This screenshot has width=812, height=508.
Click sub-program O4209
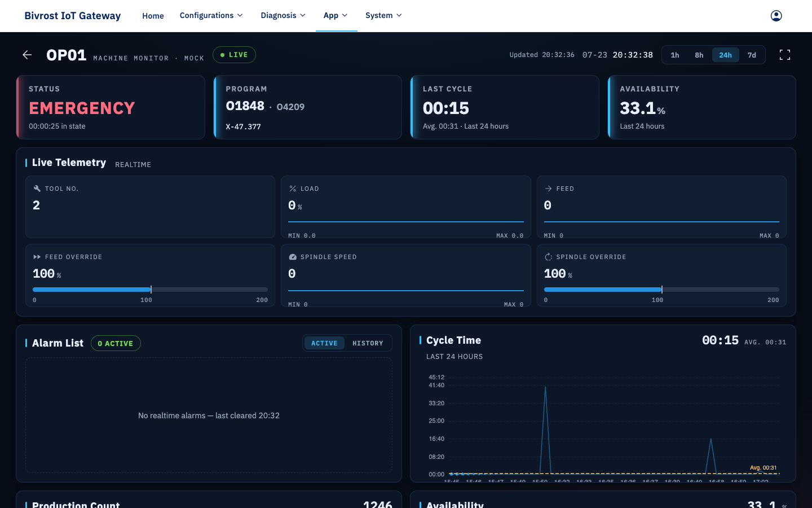click(290, 107)
